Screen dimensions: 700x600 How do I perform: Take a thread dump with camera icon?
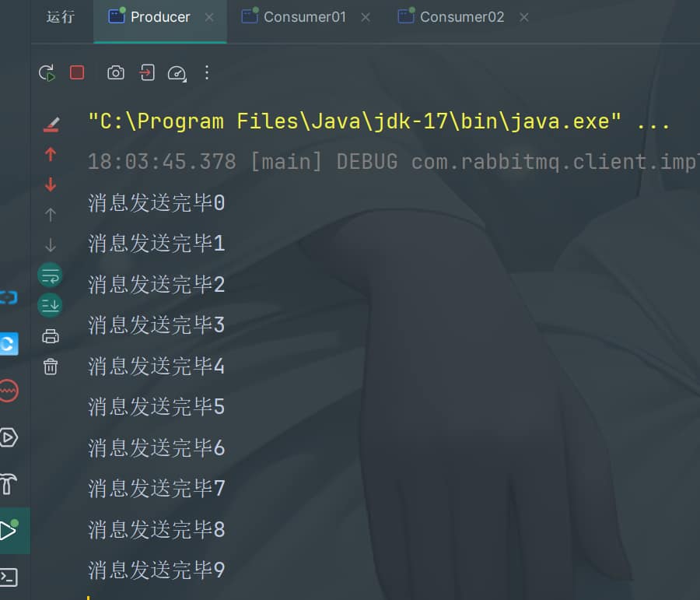(x=116, y=73)
